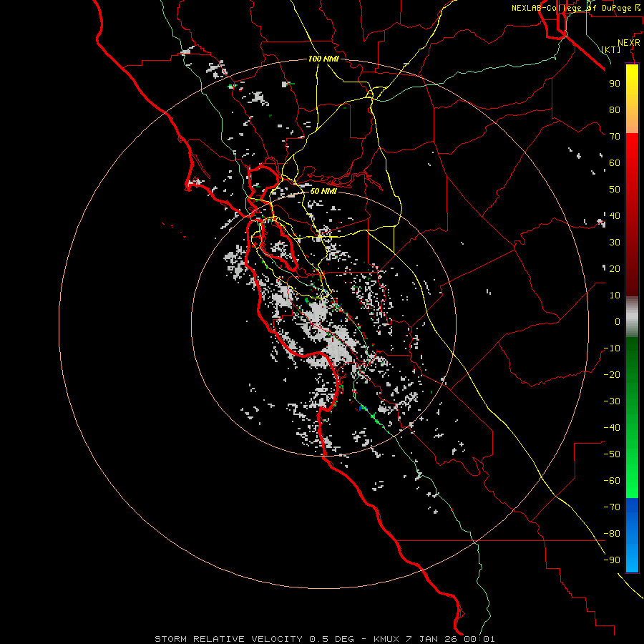Select the -70 value on velocity scale

pos(612,507)
